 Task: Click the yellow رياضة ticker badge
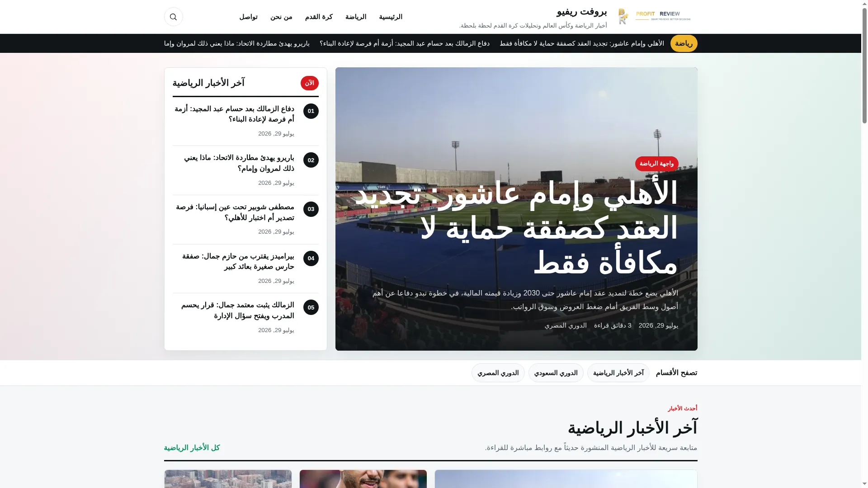pyautogui.click(x=684, y=43)
